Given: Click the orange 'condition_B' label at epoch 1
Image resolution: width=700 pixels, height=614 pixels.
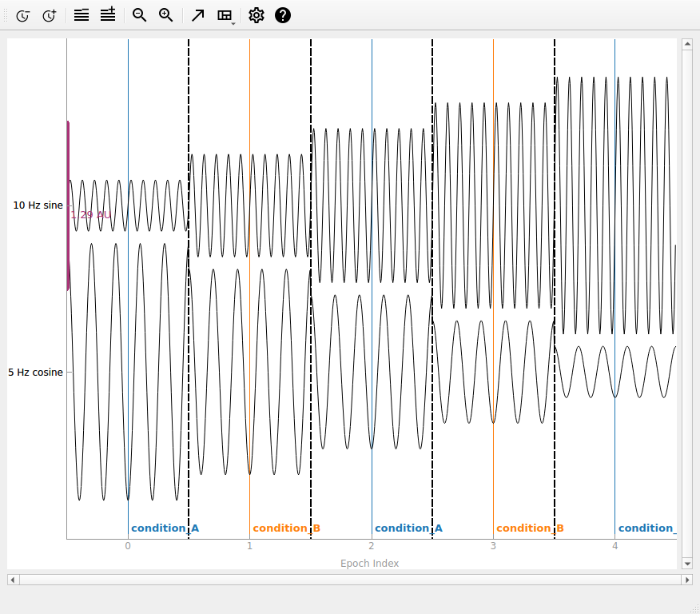Looking at the screenshot, I should [287, 528].
